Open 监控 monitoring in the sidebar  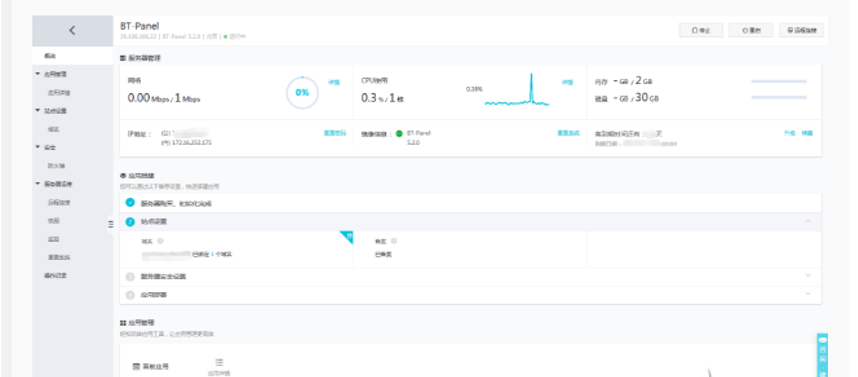click(53, 239)
